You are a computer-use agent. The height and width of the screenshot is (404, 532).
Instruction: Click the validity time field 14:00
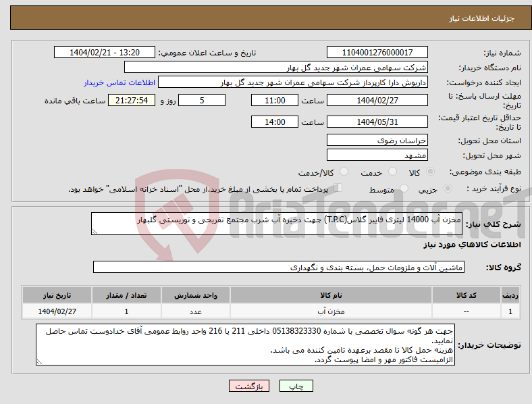click(x=275, y=122)
